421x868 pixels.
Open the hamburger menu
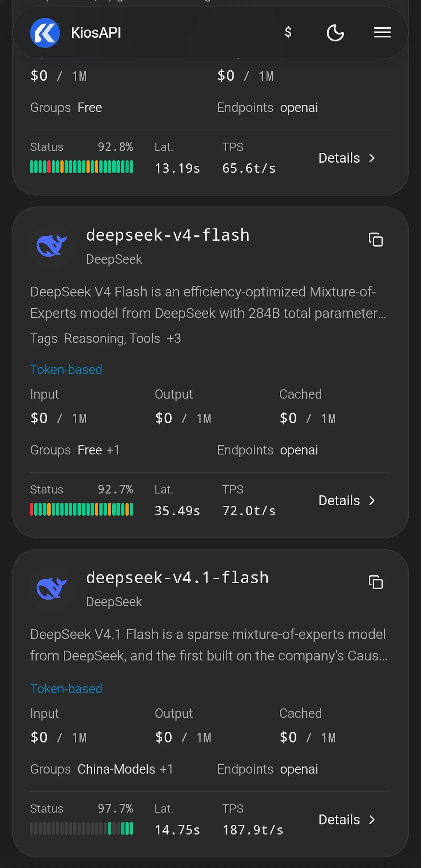(x=382, y=33)
